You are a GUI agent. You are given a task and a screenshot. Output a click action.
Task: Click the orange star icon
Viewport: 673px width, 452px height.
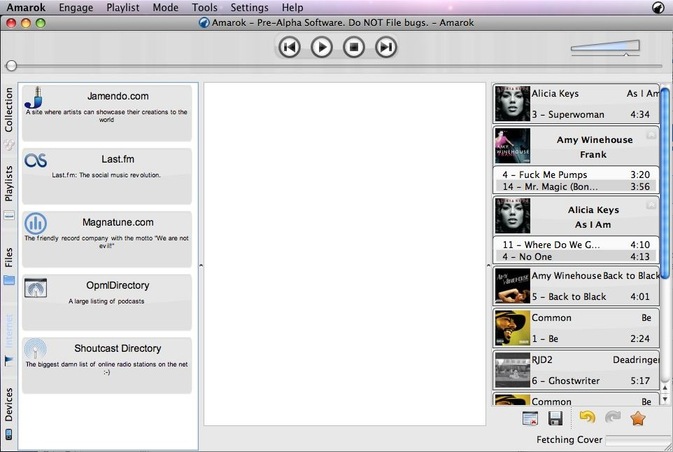(x=638, y=419)
